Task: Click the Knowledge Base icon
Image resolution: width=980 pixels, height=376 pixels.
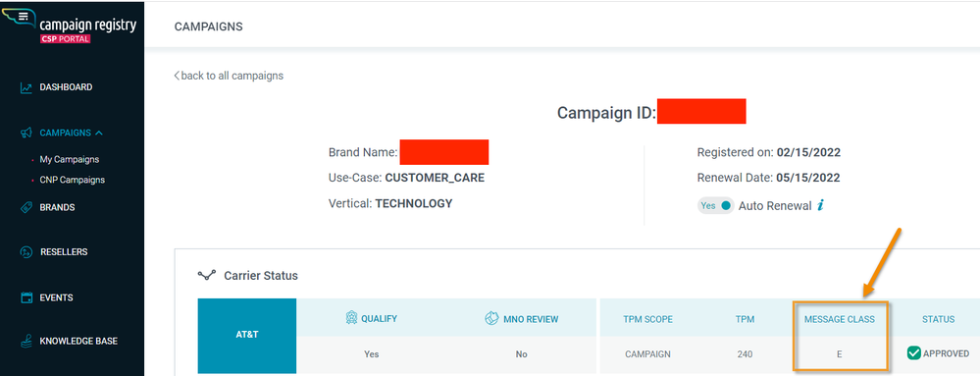Action: [x=26, y=342]
